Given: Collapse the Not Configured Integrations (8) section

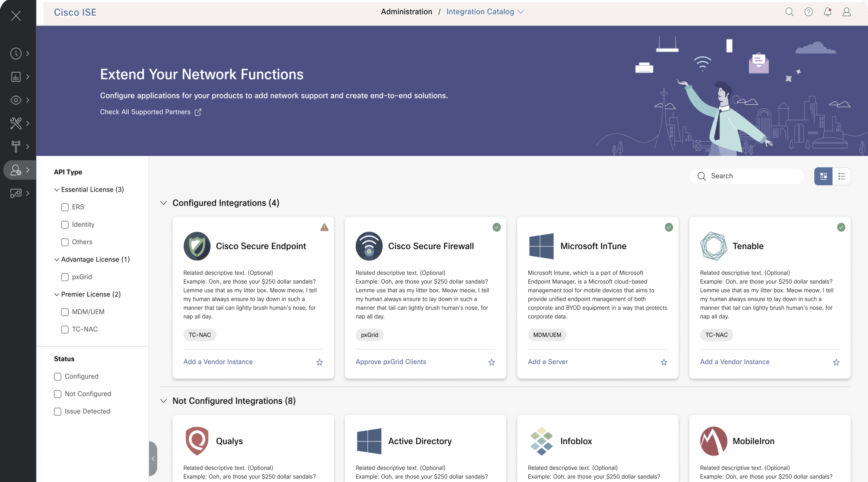Looking at the screenshot, I should 163,401.
